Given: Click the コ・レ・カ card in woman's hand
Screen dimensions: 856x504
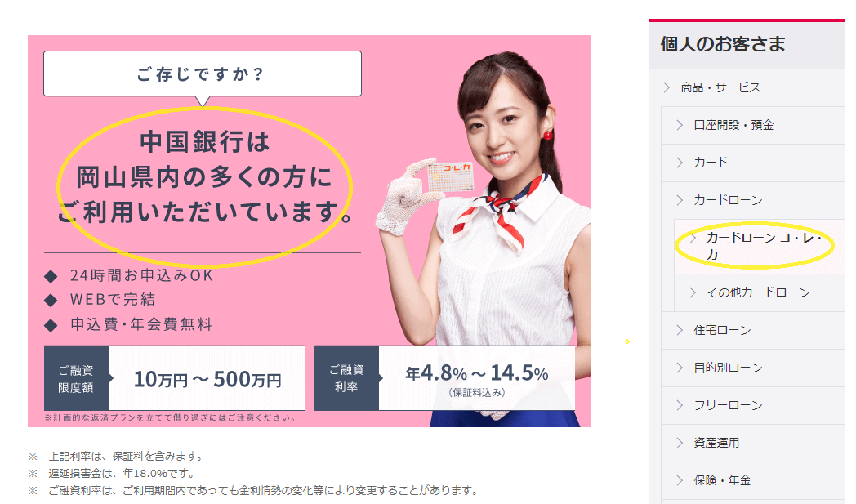Looking at the screenshot, I should tap(451, 176).
